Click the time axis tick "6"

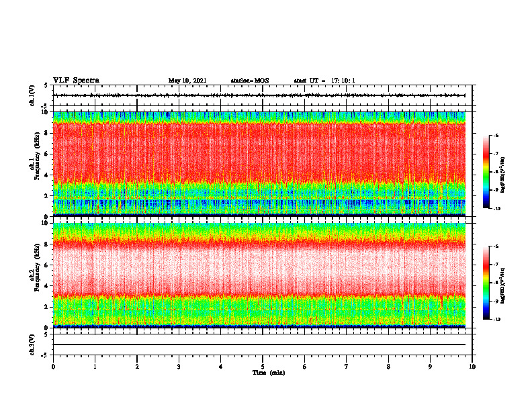[305, 367]
